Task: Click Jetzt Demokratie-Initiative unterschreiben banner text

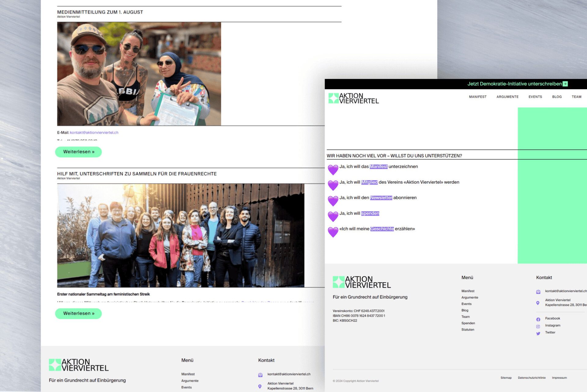Action: click(514, 84)
